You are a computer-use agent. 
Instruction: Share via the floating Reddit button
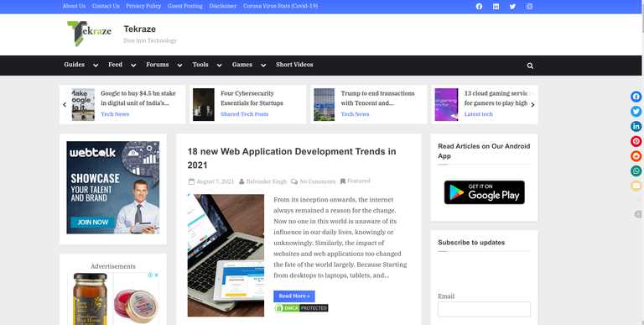[636, 156]
